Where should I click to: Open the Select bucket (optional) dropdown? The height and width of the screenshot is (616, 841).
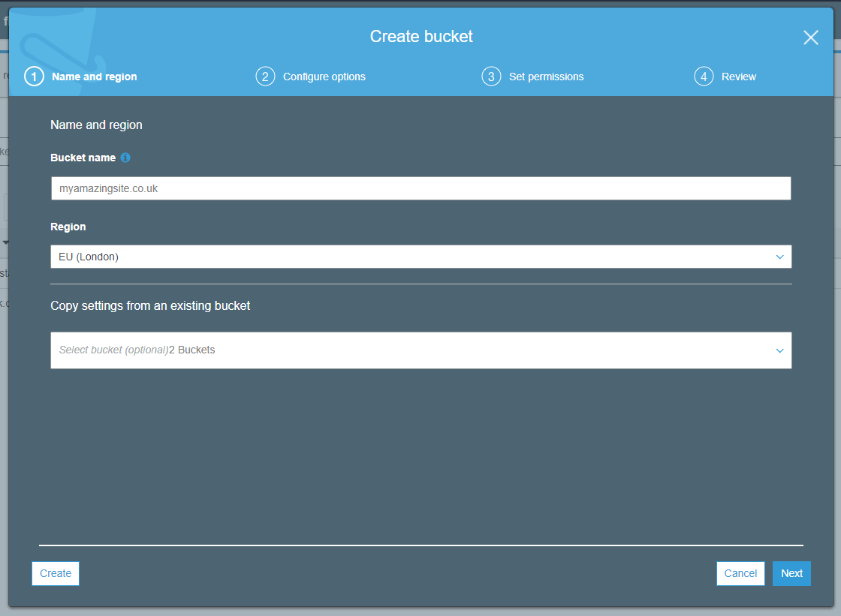(421, 350)
